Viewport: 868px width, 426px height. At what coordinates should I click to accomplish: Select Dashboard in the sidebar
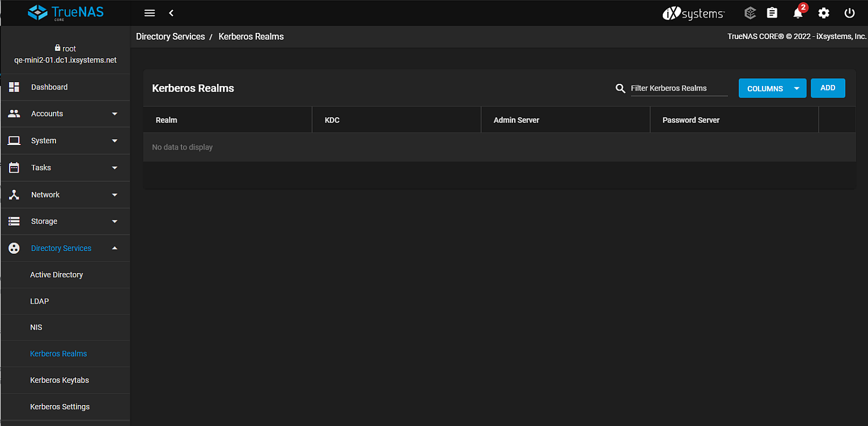(49, 87)
